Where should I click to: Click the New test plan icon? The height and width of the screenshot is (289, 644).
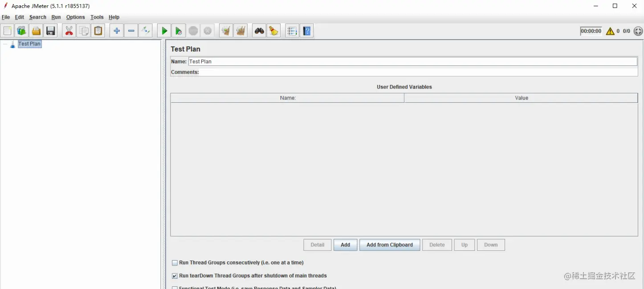pyautogui.click(x=8, y=31)
